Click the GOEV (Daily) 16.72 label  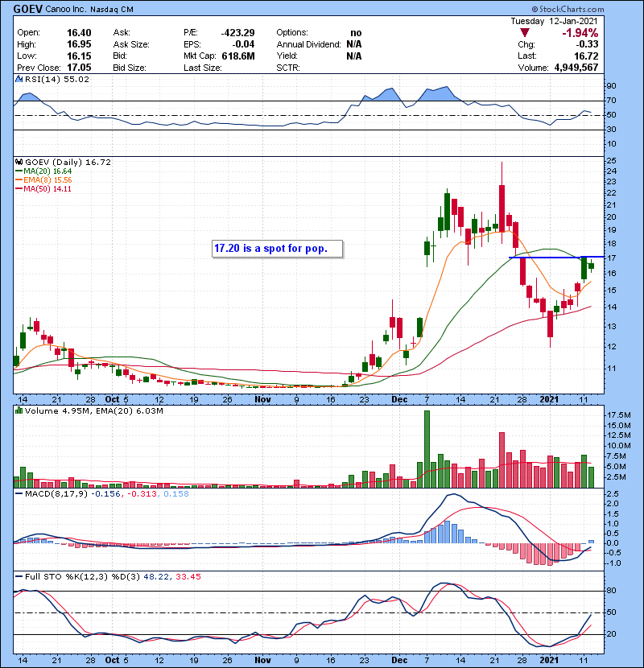(x=68, y=163)
